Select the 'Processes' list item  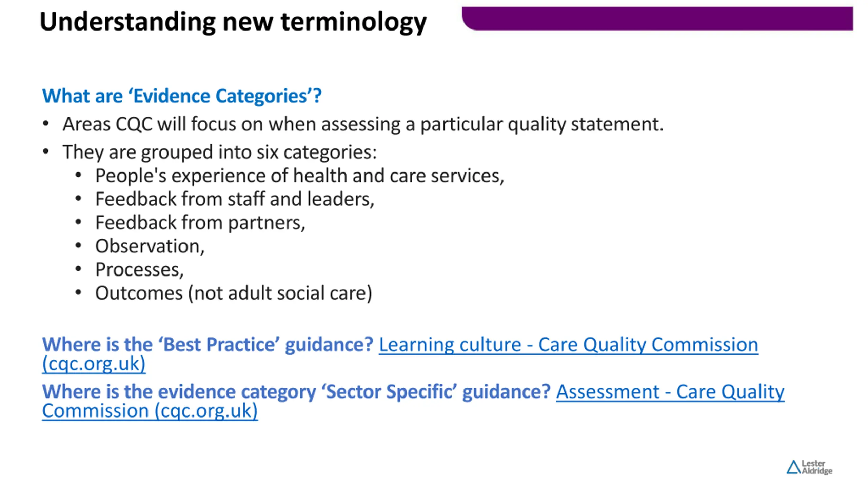(139, 270)
